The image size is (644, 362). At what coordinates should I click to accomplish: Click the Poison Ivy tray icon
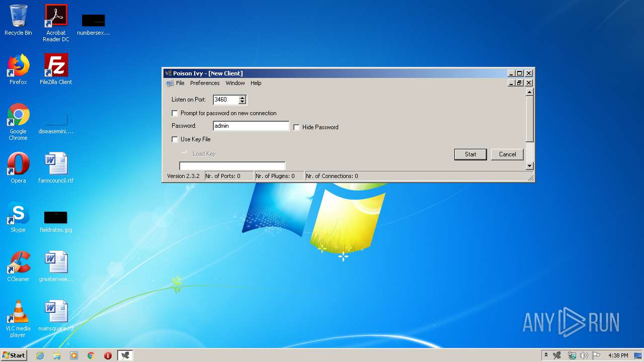pyautogui.click(x=557, y=355)
